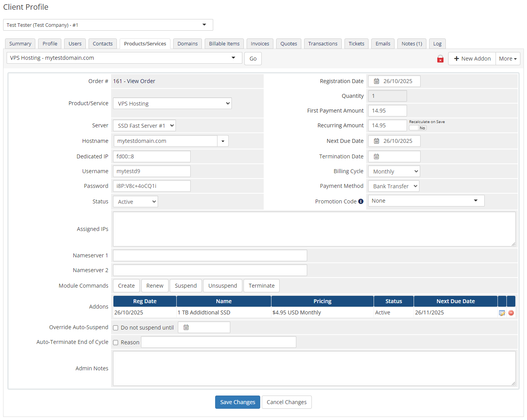
Task: Delete the service using red padlock icon
Action: point(440,59)
